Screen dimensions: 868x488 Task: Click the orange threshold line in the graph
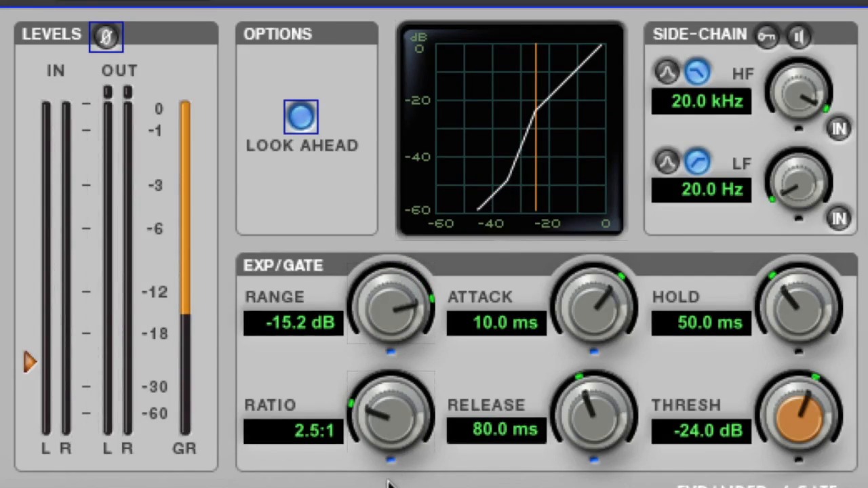pyautogui.click(x=536, y=127)
